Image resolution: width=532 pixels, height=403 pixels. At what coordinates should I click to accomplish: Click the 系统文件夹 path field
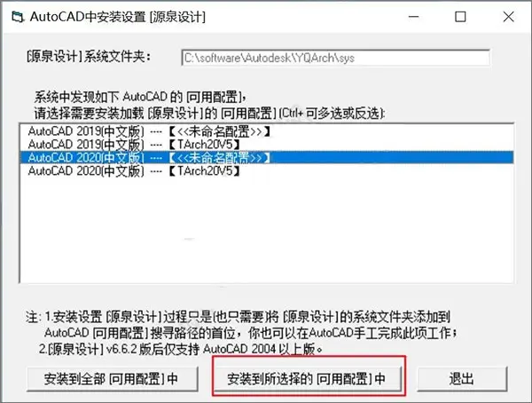click(x=335, y=58)
